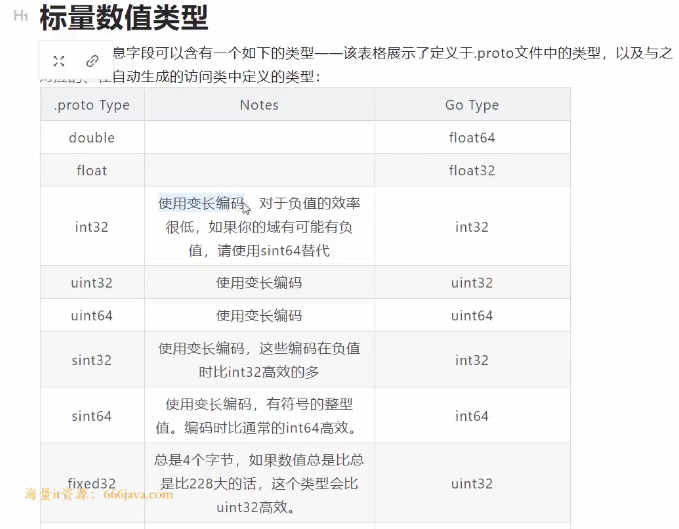Click the "double" proto type cell
The height and width of the screenshot is (529, 679).
point(92,138)
